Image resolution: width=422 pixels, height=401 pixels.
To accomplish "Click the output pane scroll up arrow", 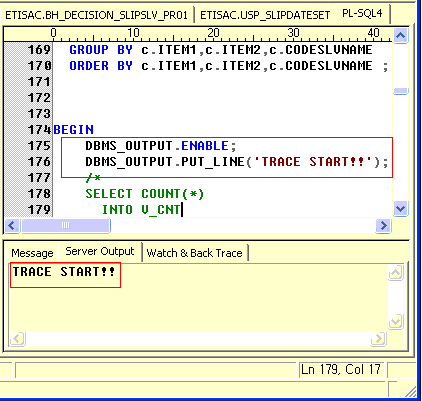I will (396, 273).
